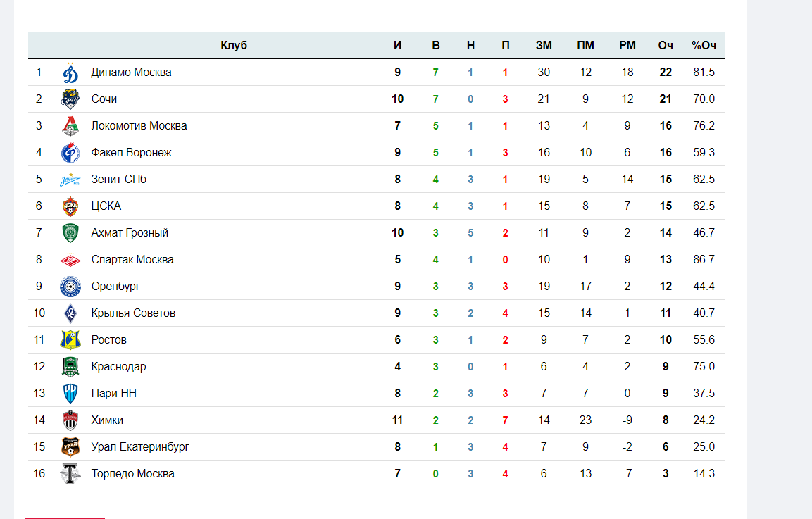Click the Оч points column header
This screenshot has width=812, height=519.
click(666, 46)
